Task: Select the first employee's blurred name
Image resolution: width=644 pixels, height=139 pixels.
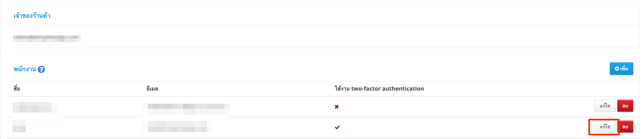Action: tap(35, 107)
